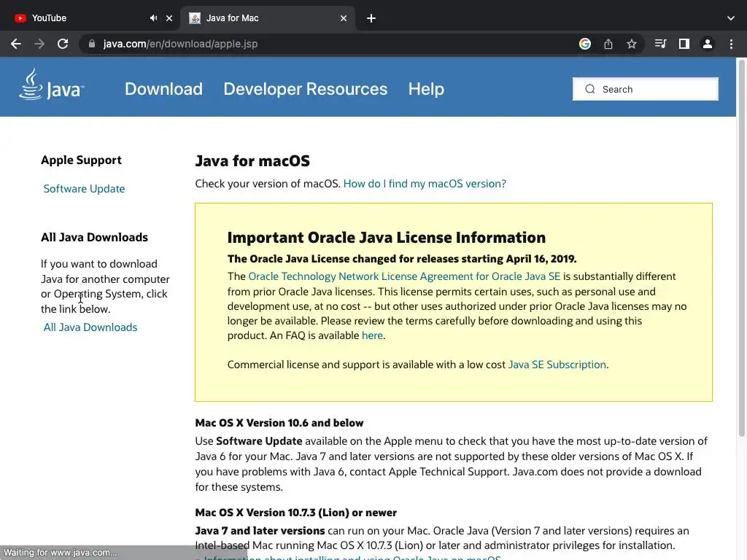Click Important Oracle Java License Information heading

(387, 237)
